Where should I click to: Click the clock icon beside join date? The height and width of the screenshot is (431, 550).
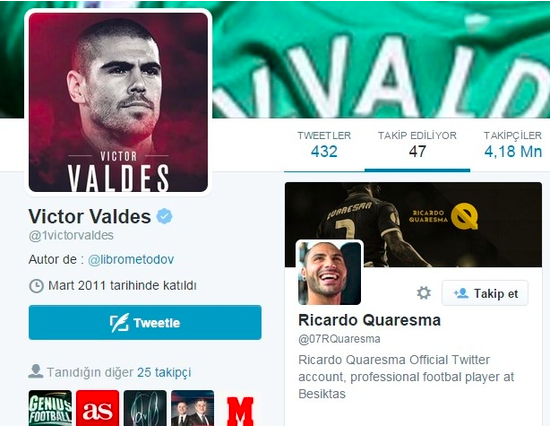36,286
